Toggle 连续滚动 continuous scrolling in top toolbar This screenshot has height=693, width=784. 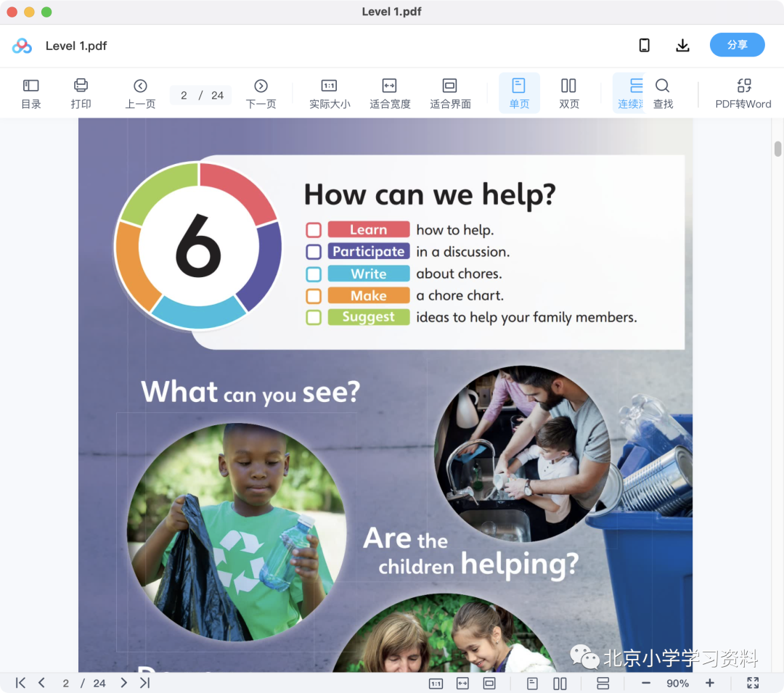coord(630,94)
